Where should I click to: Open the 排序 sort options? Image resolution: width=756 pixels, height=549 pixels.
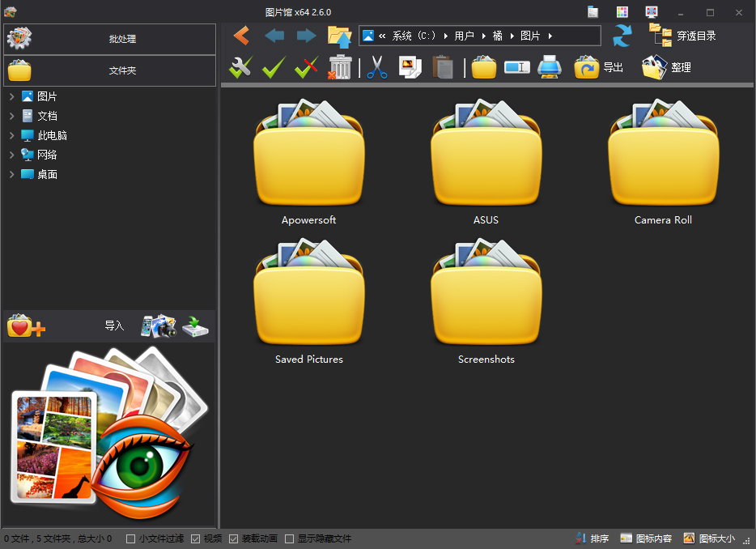click(592, 538)
